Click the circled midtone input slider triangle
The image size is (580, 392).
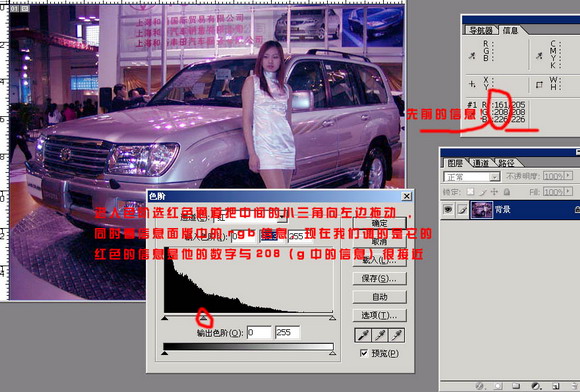[203, 317]
